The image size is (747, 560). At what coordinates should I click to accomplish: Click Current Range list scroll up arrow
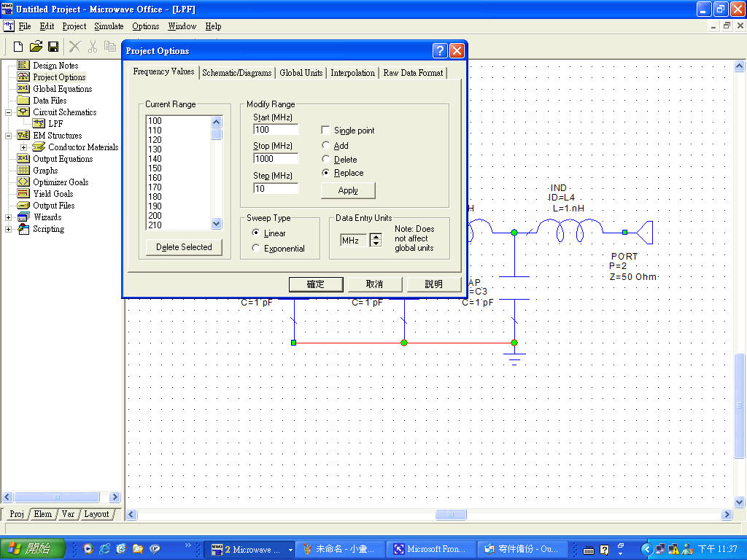coord(216,122)
